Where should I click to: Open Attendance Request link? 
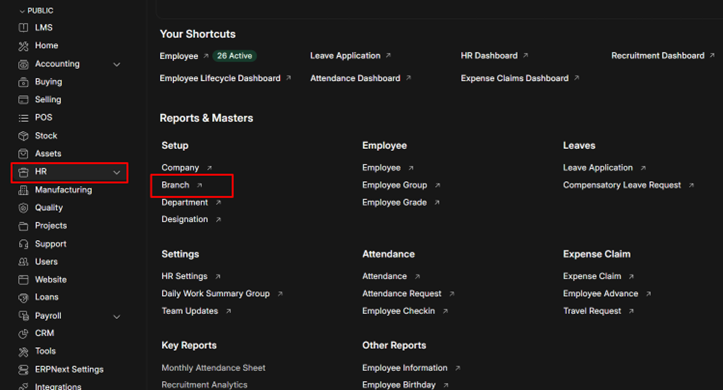tap(402, 294)
